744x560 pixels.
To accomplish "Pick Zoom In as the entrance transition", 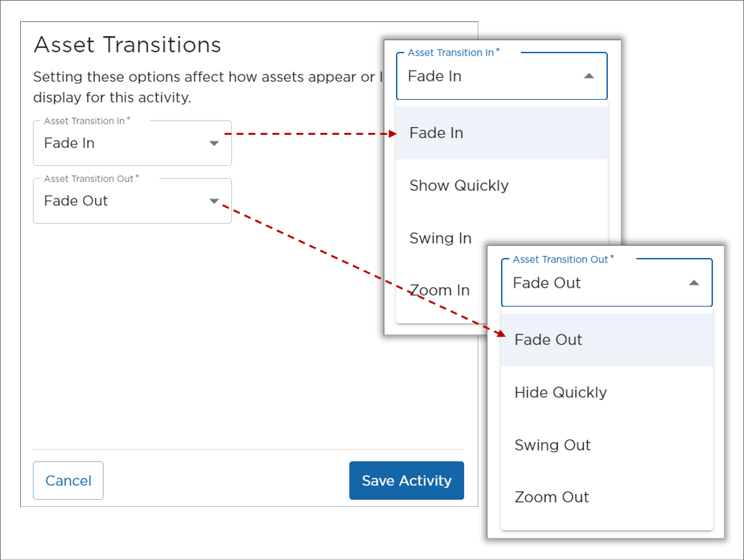I will [439, 290].
